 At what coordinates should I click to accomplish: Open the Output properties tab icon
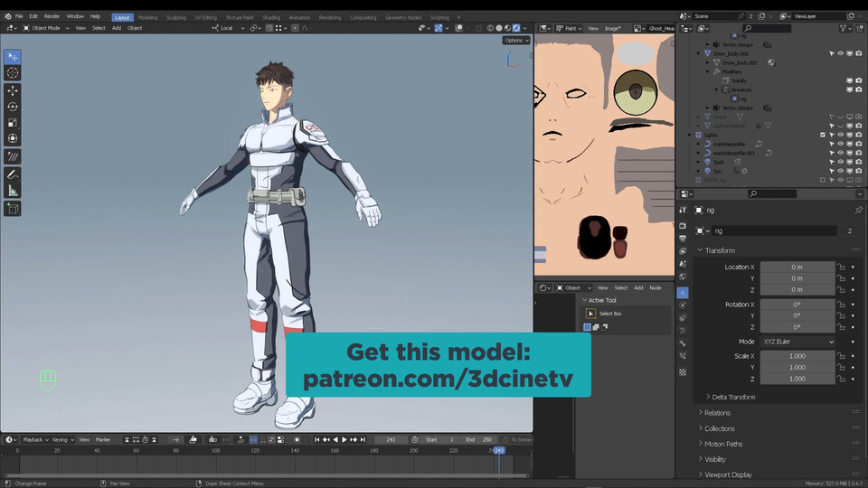(x=683, y=239)
